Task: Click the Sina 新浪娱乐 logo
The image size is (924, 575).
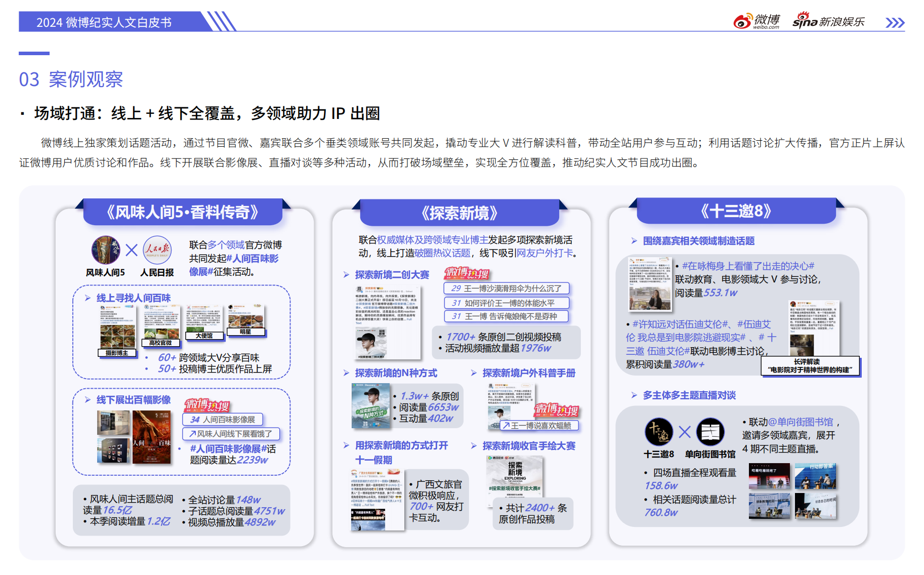Action: point(828,21)
